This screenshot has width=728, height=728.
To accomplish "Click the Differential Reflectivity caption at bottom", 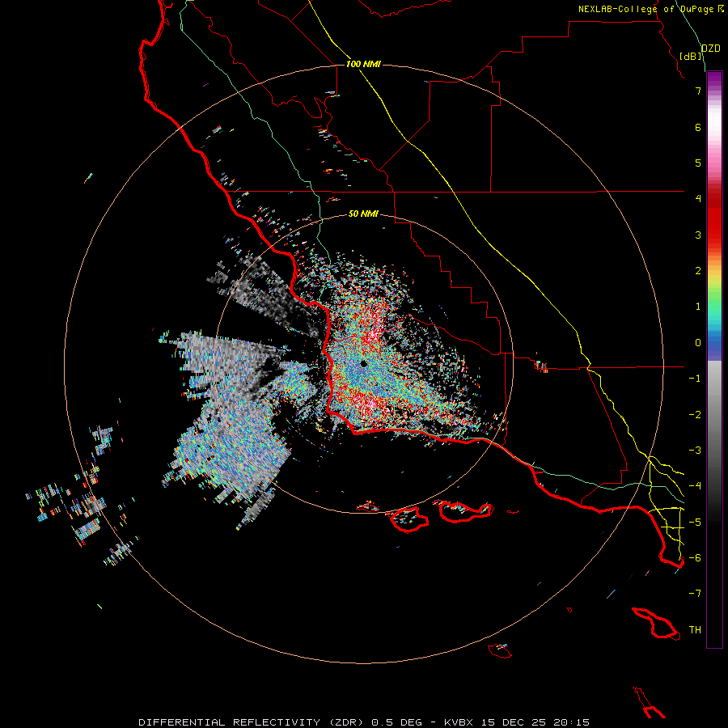I will (363, 722).
